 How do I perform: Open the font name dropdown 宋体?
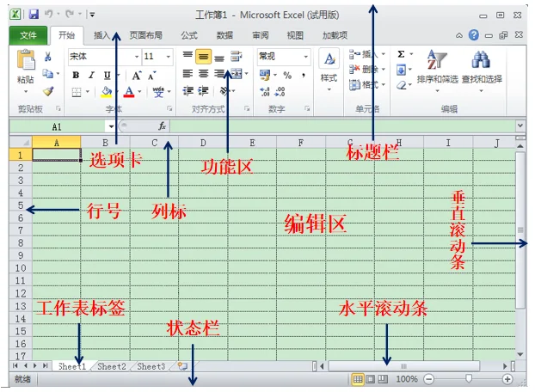137,57
